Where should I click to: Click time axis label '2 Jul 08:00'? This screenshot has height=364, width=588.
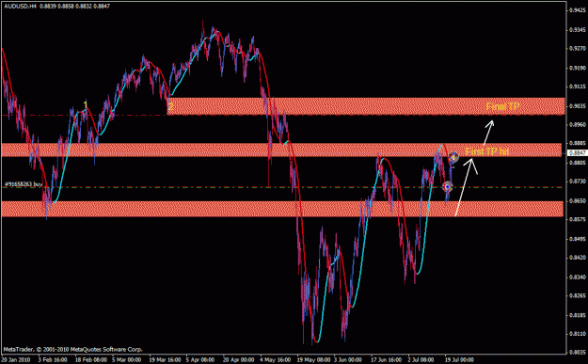[421, 359]
